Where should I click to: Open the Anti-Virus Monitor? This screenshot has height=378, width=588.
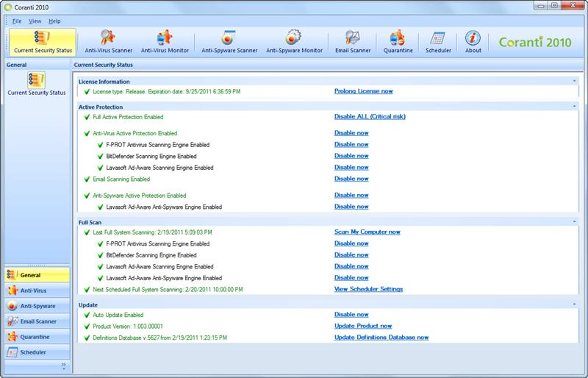165,42
